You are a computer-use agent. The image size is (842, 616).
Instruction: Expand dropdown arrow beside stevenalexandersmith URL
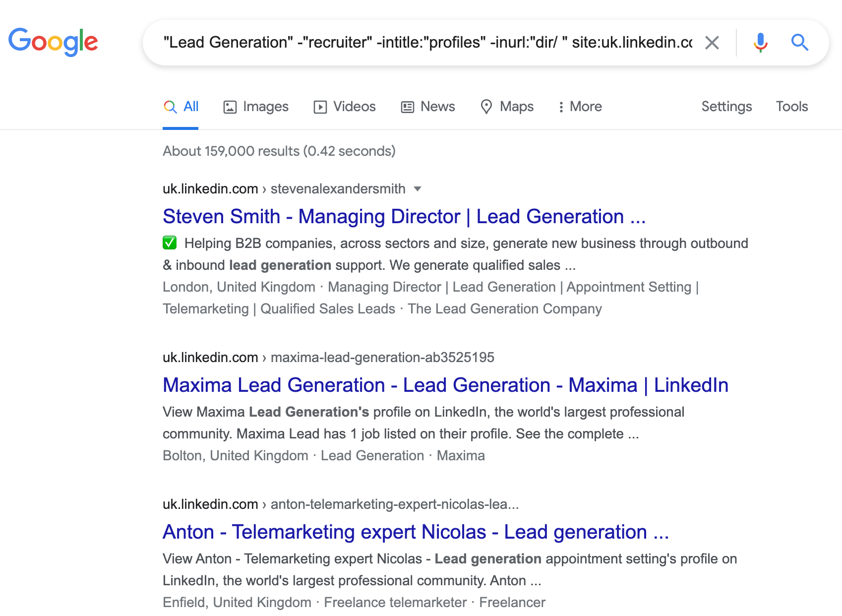click(418, 189)
